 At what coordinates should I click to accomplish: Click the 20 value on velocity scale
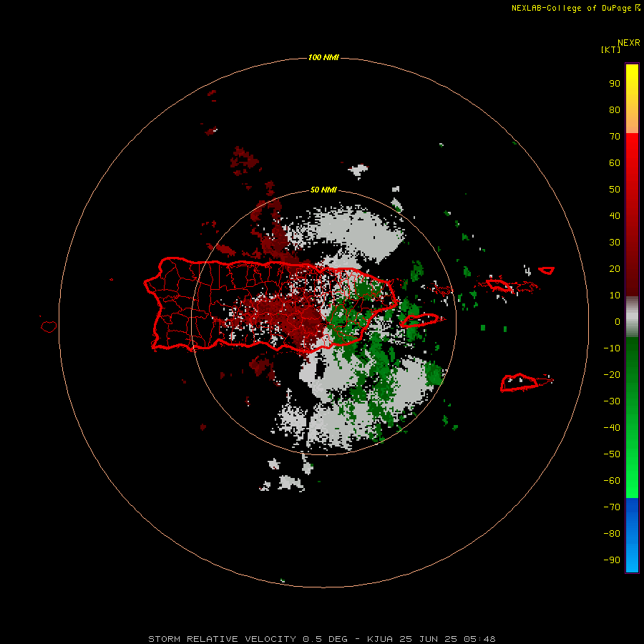[615, 268]
